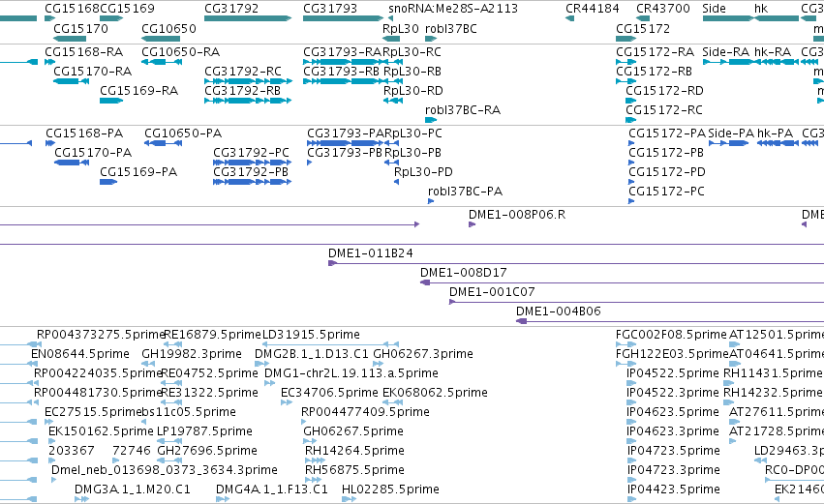Select the RH14264.5prime EST label
Screen dimensions: 824x504
354,451
